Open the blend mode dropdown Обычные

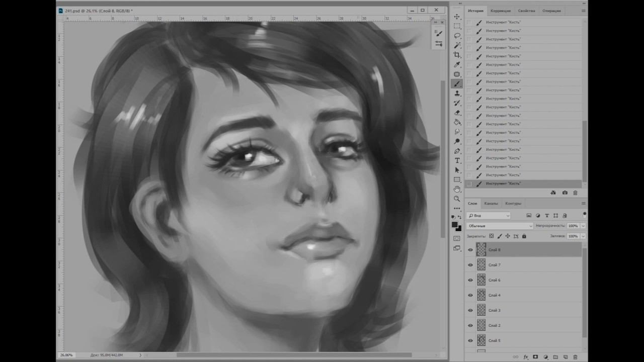(x=499, y=226)
